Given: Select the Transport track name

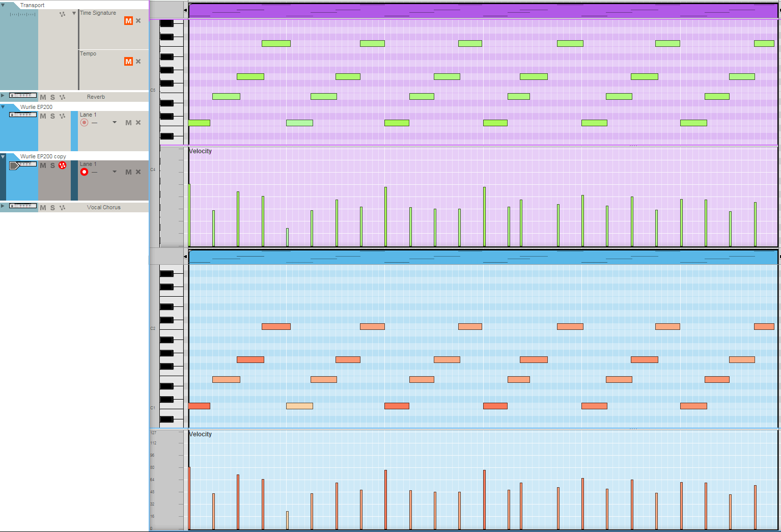Looking at the screenshot, I should tap(32, 5).
